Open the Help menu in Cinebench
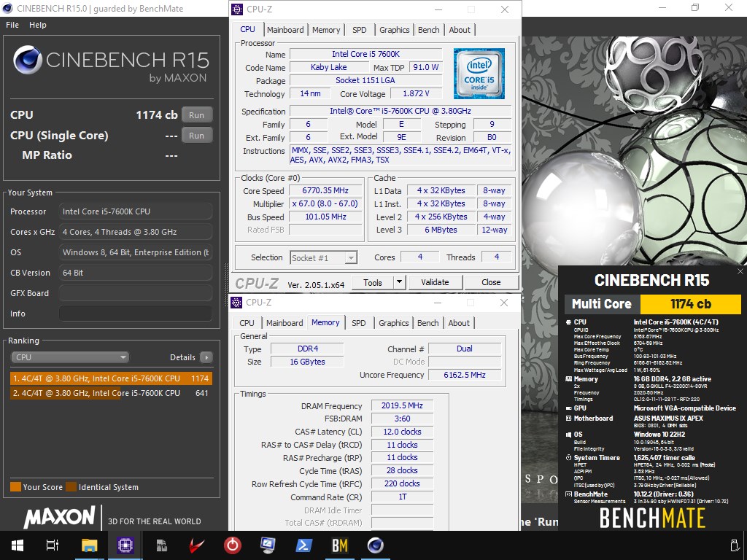The image size is (747, 560). (x=38, y=25)
